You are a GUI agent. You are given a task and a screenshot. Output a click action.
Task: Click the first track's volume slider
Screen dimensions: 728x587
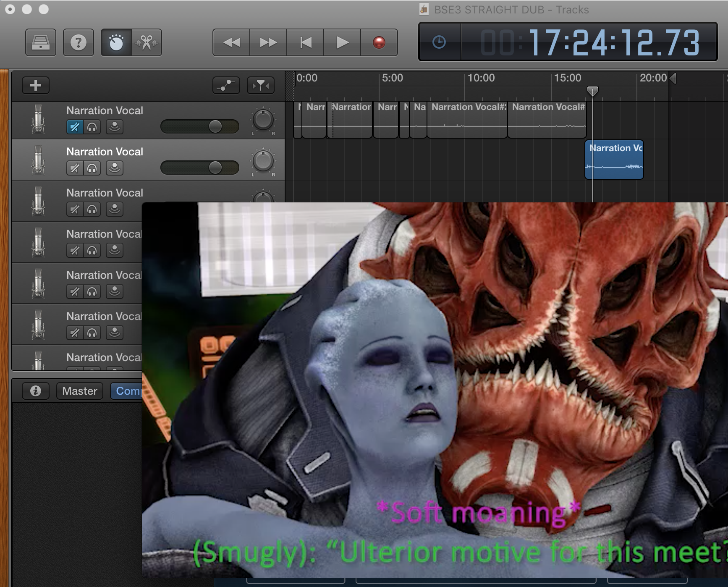(x=200, y=126)
